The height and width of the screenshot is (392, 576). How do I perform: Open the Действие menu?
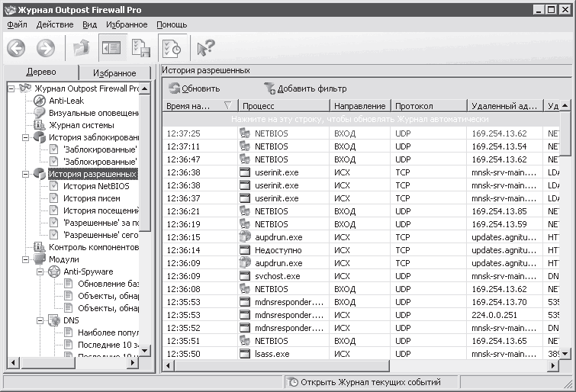(x=54, y=24)
